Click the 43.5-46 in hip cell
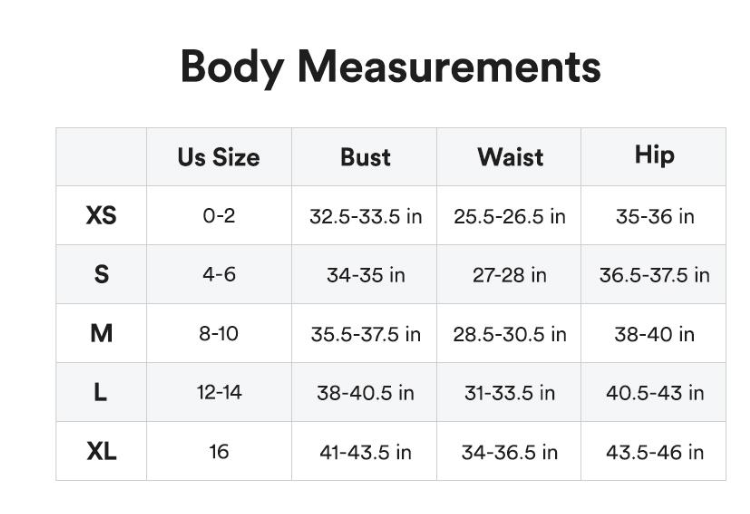 coord(654,452)
